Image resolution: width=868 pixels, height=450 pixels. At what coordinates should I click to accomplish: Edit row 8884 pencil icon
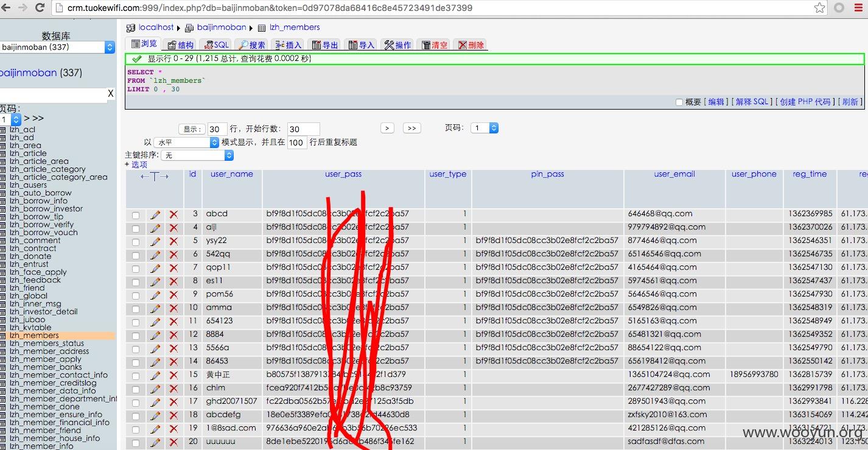155,335
